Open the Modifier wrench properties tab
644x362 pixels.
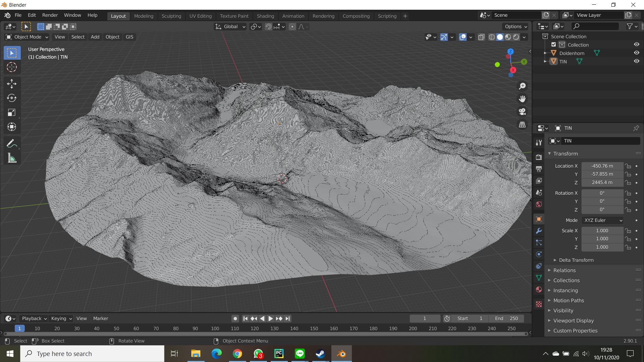539,231
